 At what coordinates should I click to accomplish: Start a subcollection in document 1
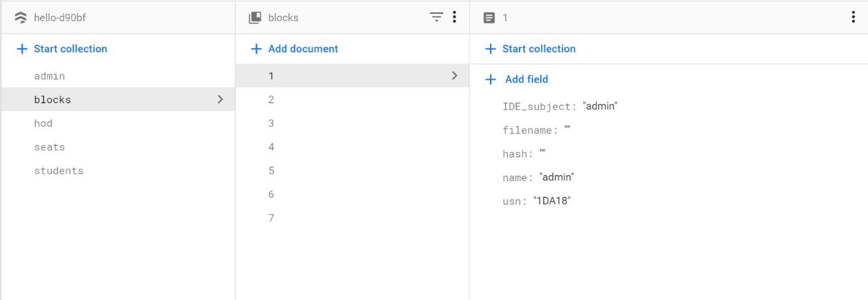(x=531, y=49)
